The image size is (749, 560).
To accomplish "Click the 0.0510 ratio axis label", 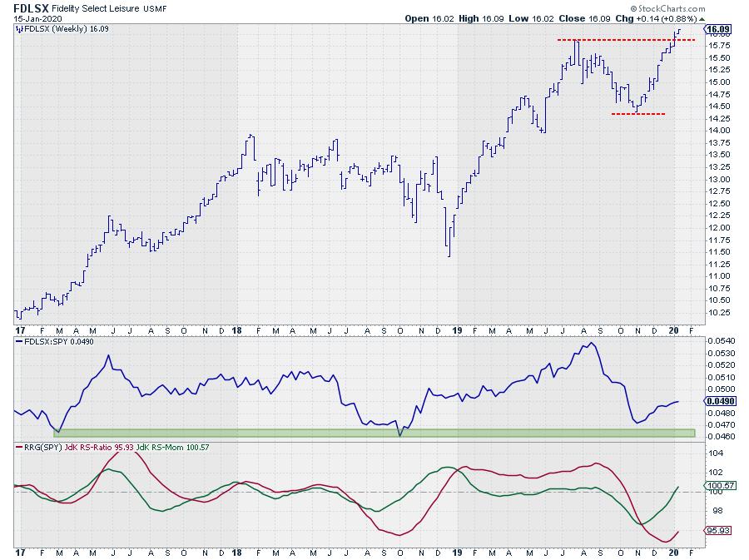I will click(722, 377).
